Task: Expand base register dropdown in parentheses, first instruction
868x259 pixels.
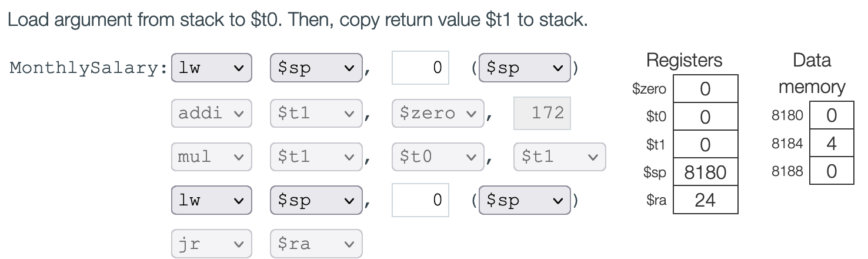Action: click(525, 68)
